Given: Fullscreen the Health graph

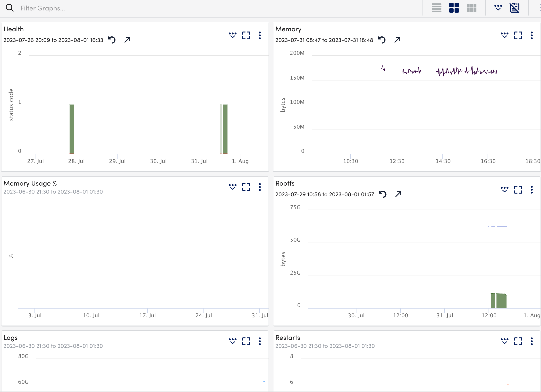Looking at the screenshot, I should click(x=246, y=35).
